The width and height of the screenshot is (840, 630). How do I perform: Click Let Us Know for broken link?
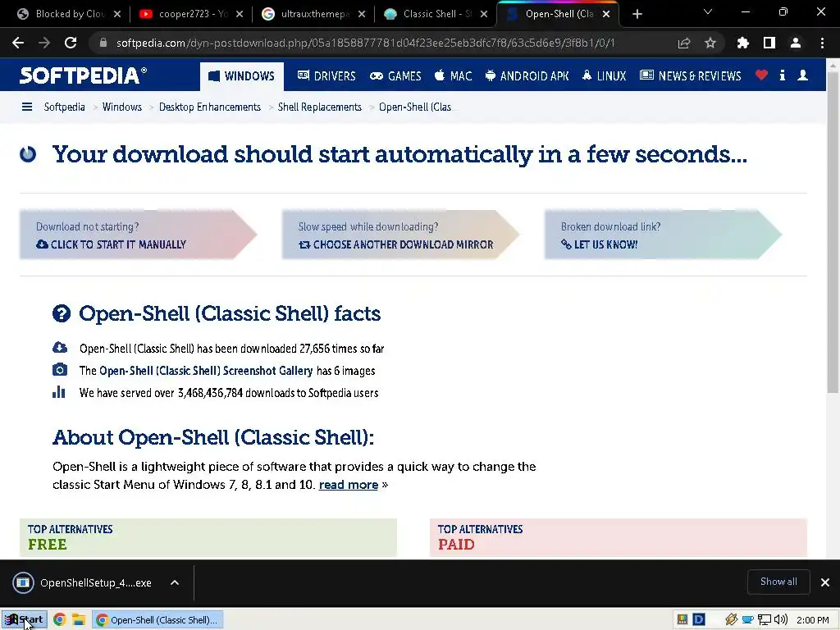coord(663,235)
